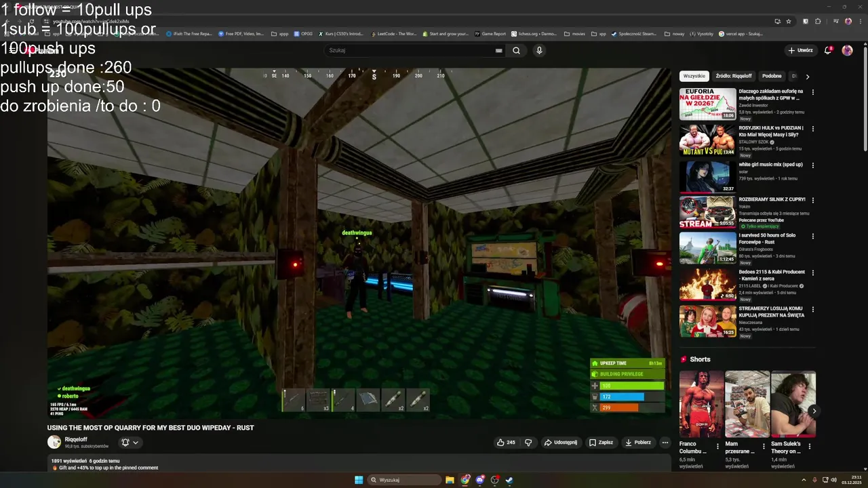Screen dimensions: 868x488
Task: Open the movies bookmark folder
Action: (x=574, y=34)
